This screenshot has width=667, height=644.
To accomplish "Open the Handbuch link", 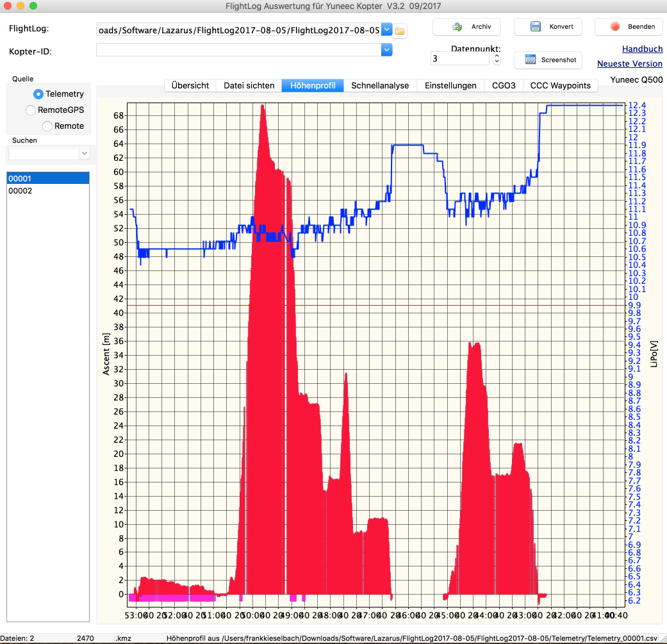I will click(x=642, y=49).
